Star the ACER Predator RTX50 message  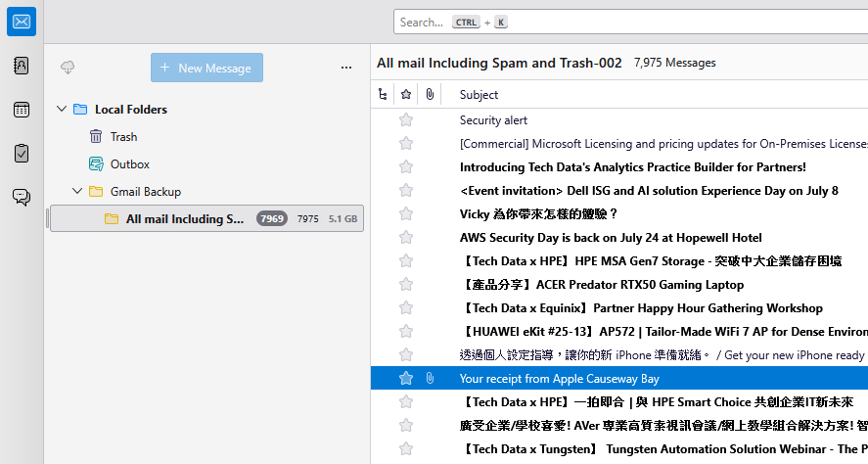pyautogui.click(x=406, y=285)
